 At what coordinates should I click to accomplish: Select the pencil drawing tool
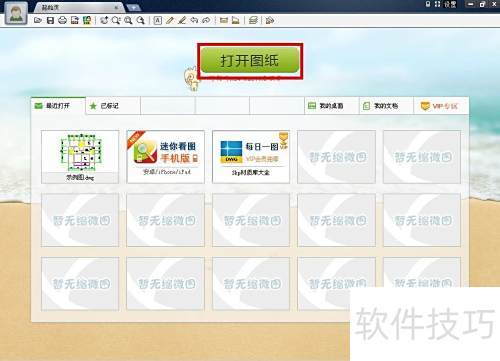pos(170,21)
